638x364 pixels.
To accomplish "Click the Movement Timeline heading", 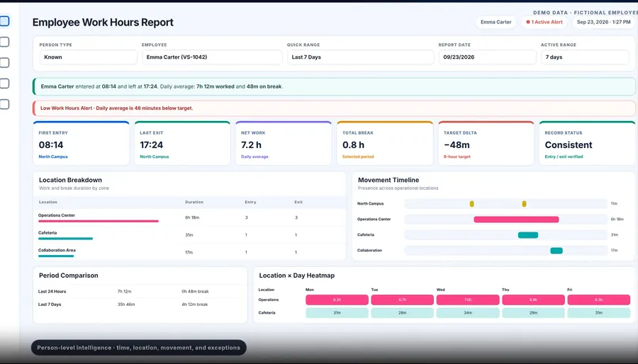I will tap(388, 180).
